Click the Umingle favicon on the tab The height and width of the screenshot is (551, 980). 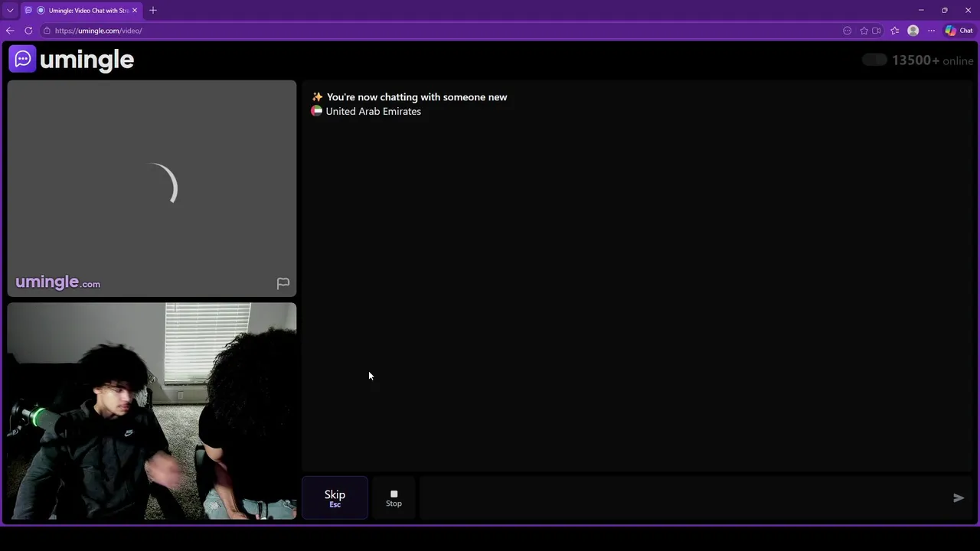tap(28, 11)
